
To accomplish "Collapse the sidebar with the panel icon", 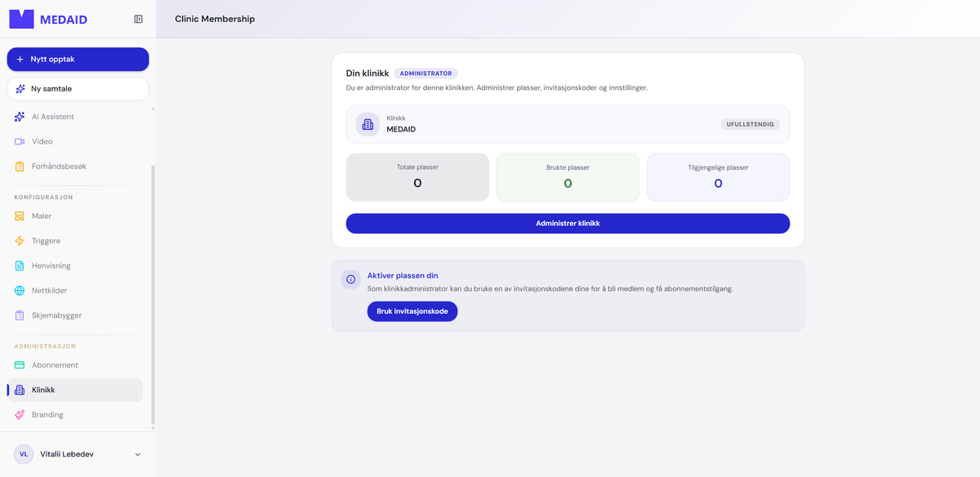I will tap(138, 20).
